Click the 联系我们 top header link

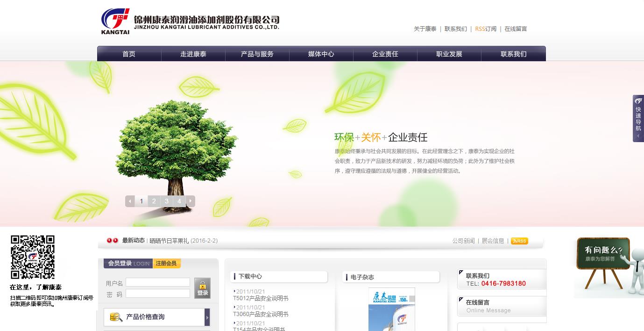[x=456, y=29]
